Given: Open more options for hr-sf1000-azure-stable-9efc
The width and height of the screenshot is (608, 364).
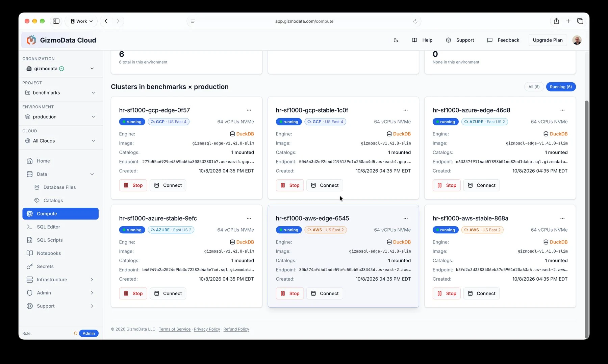Looking at the screenshot, I should click(x=249, y=218).
